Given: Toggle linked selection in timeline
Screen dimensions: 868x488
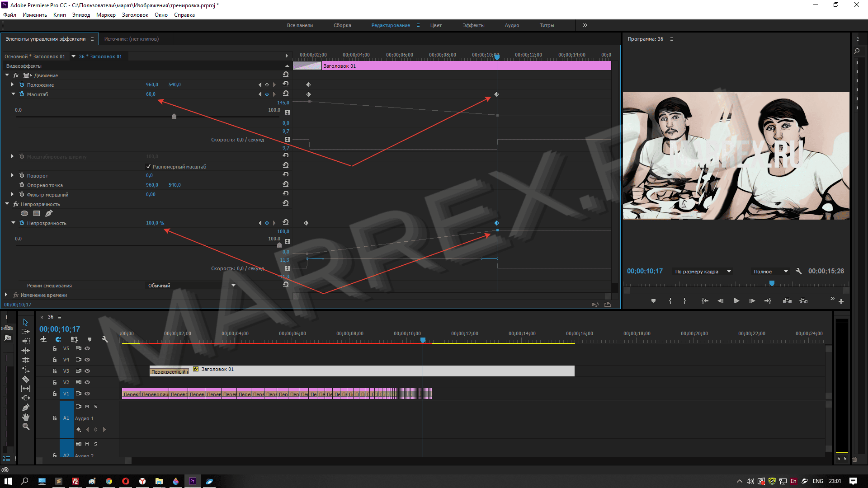Looking at the screenshot, I should point(74,339).
